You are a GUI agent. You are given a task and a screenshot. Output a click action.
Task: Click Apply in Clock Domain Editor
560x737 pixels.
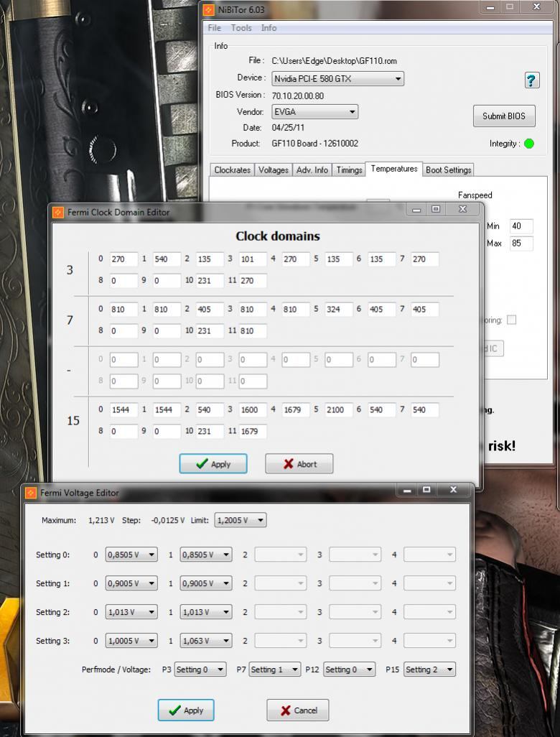point(213,464)
